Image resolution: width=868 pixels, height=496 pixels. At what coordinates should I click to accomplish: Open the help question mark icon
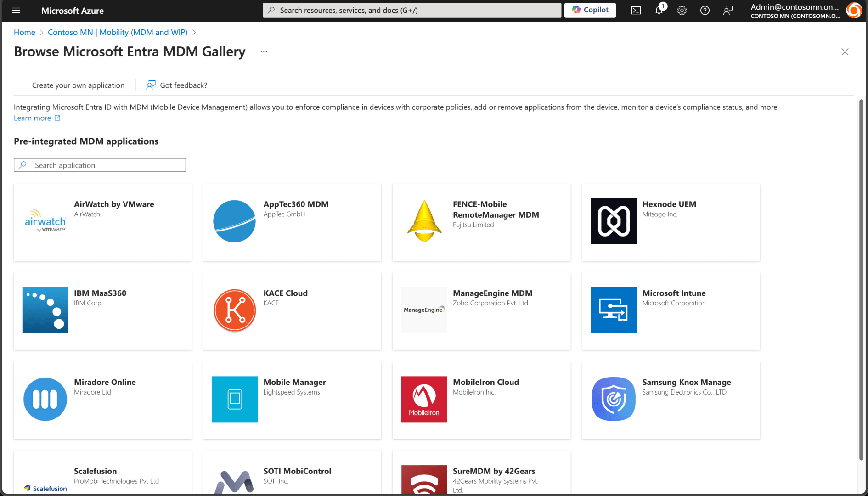705,10
